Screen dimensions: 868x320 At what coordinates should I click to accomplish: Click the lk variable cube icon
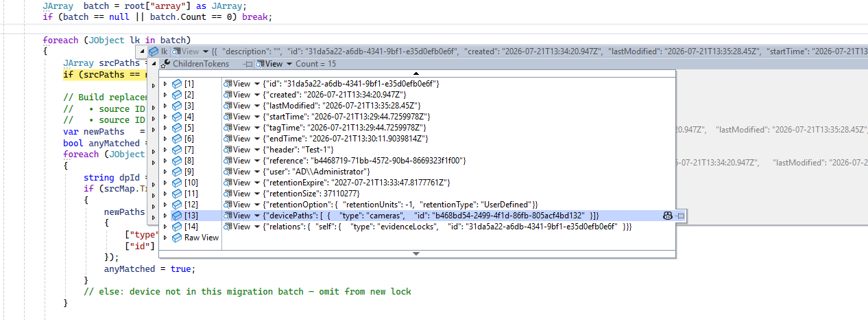[154, 52]
